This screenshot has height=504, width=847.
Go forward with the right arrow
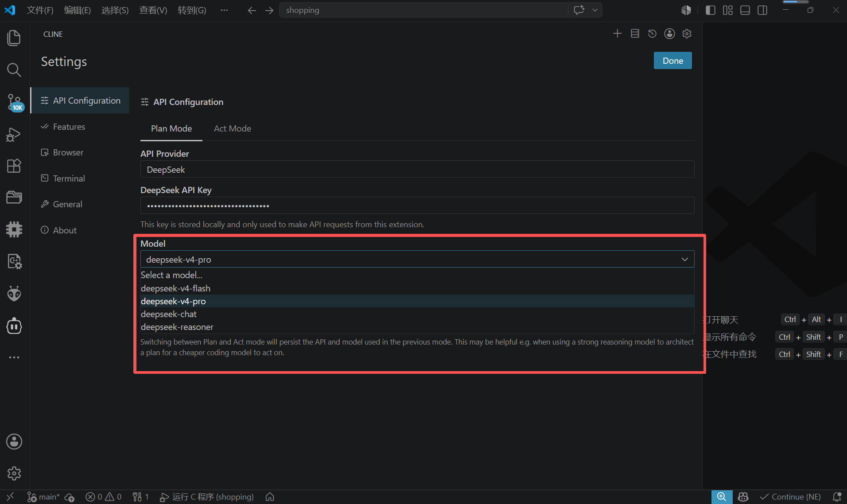pyautogui.click(x=269, y=10)
